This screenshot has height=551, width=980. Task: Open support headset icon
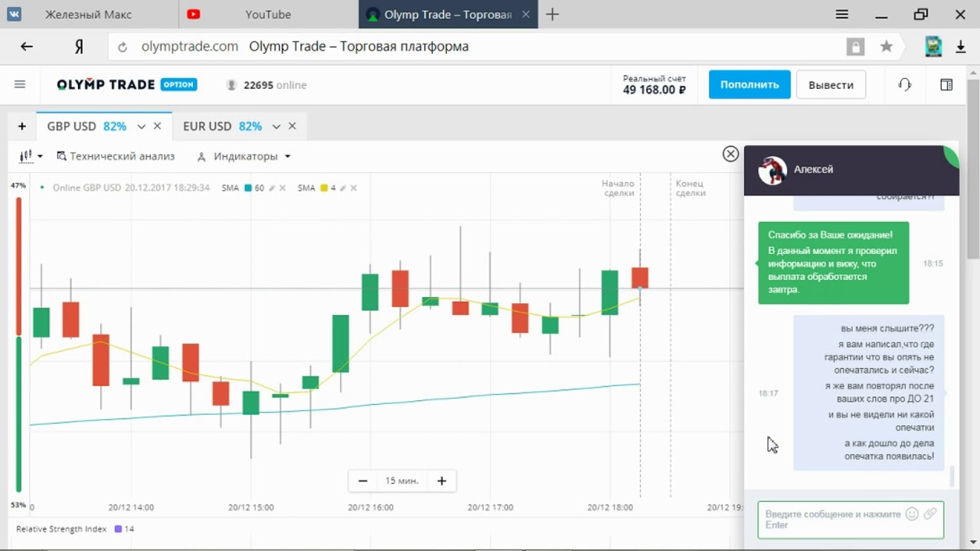(x=904, y=84)
